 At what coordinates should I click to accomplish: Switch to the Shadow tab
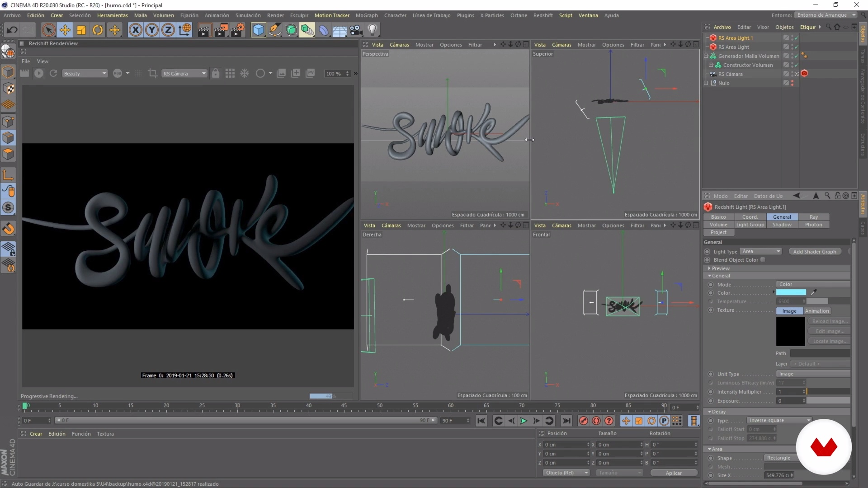click(782, 225)
